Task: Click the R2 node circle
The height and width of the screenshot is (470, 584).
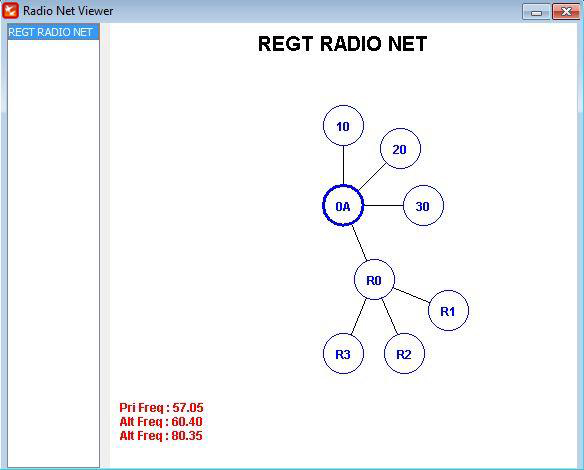Action: point(404,353)
